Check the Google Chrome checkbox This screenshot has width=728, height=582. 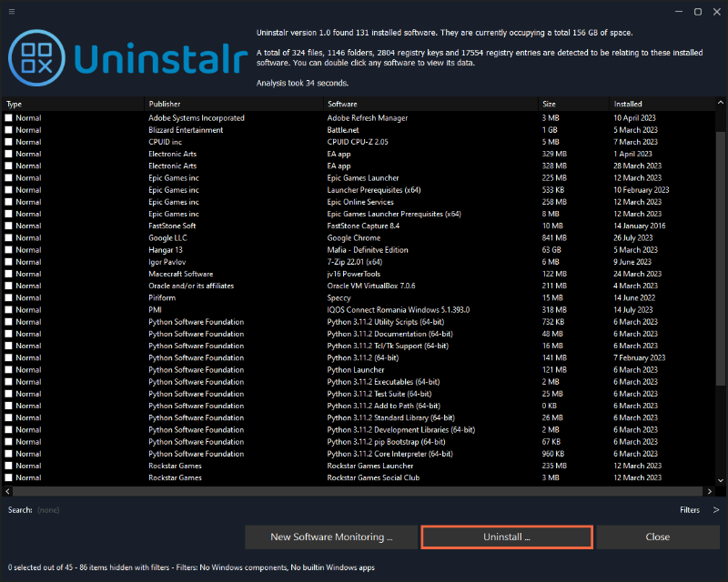[9, 237]
